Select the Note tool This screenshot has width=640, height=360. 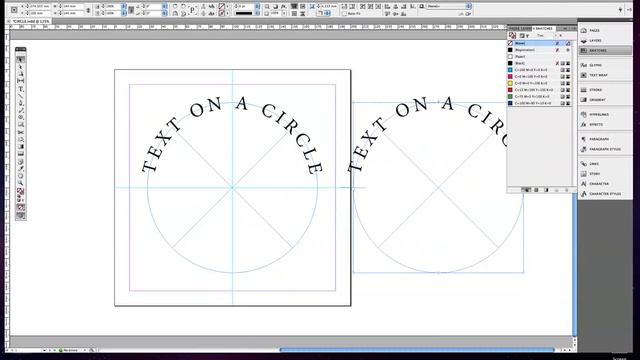(x=20, y=162)
